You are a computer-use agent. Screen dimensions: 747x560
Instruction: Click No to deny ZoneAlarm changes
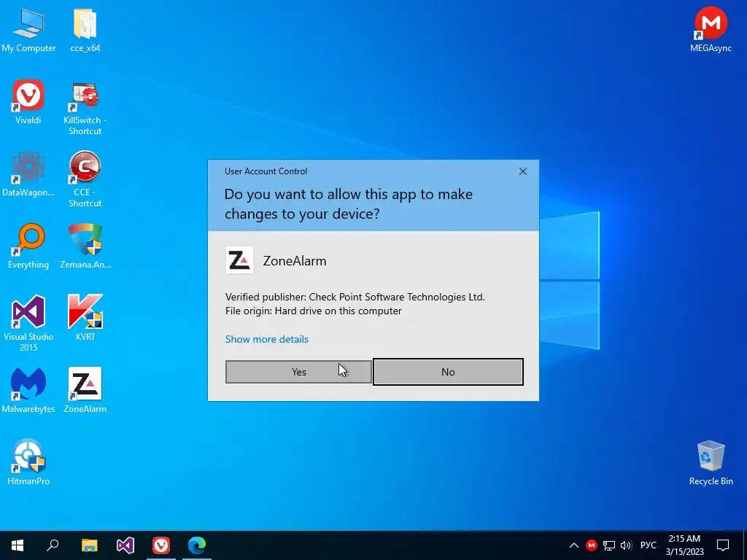tap(448, 372)
